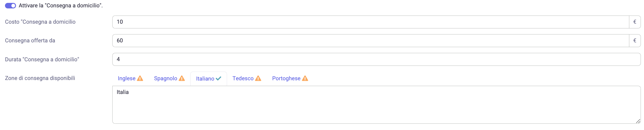
Task: Click the "Attivare la Consegna a domicilio" label
Action: click(61, 6)
